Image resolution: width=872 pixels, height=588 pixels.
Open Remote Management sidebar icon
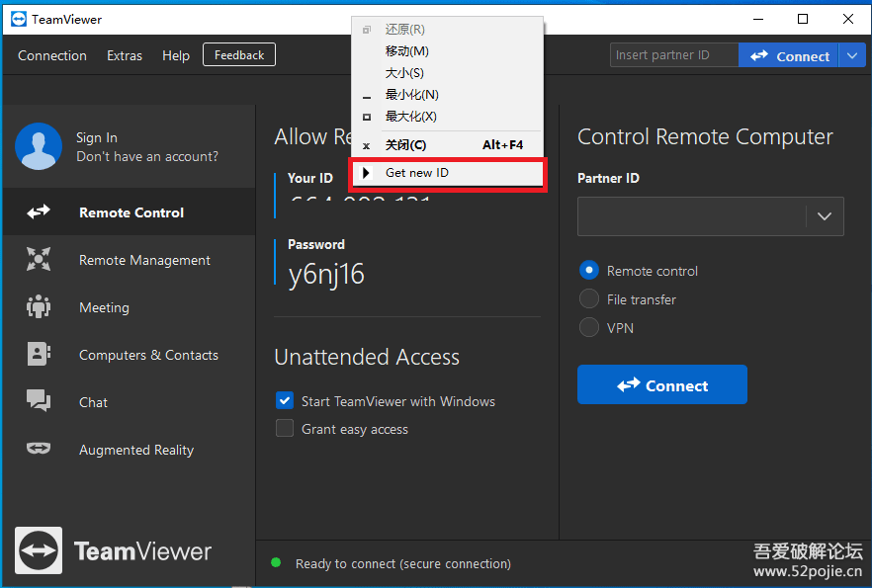tap(39, 260)
